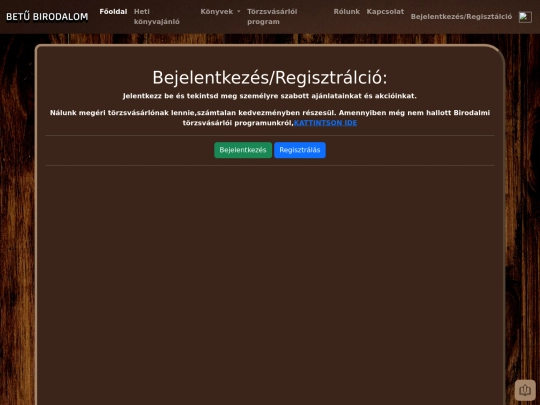Click the Bejelentkezés/Regisztrálció navbar link

point(461,17)
